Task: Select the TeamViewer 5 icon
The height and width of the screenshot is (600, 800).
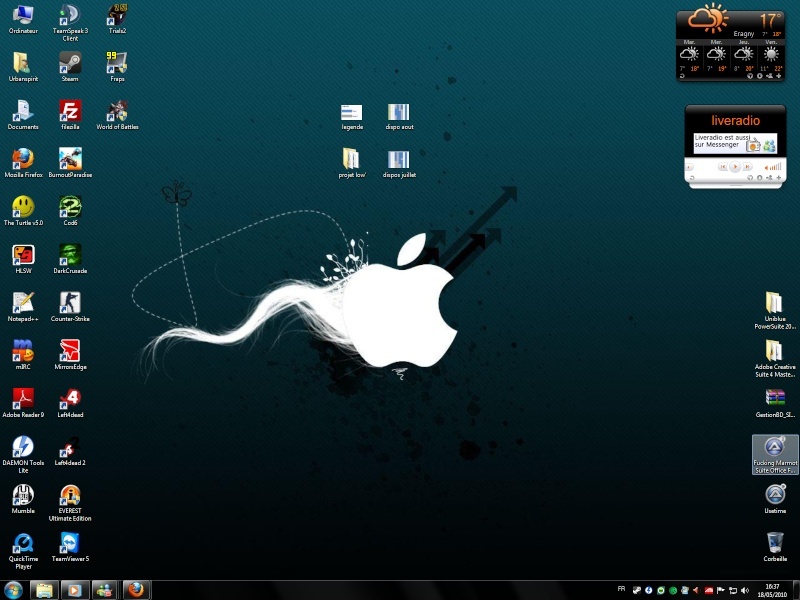Action: click(x=70, y=547)
